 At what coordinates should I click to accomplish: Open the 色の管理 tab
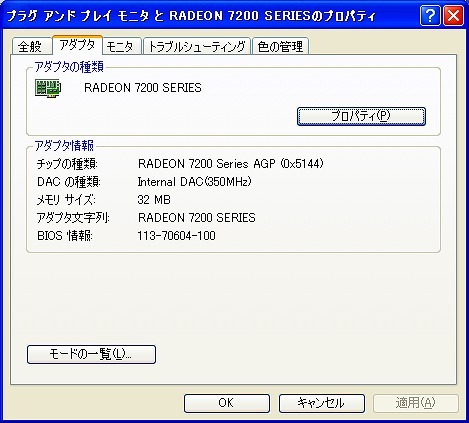pyautogui.click(x=280, y=46)
